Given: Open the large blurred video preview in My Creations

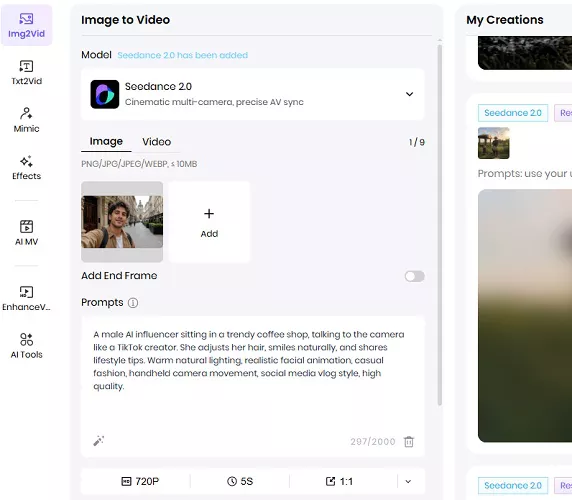Looking at the screenshot, I should pos(525,315).
